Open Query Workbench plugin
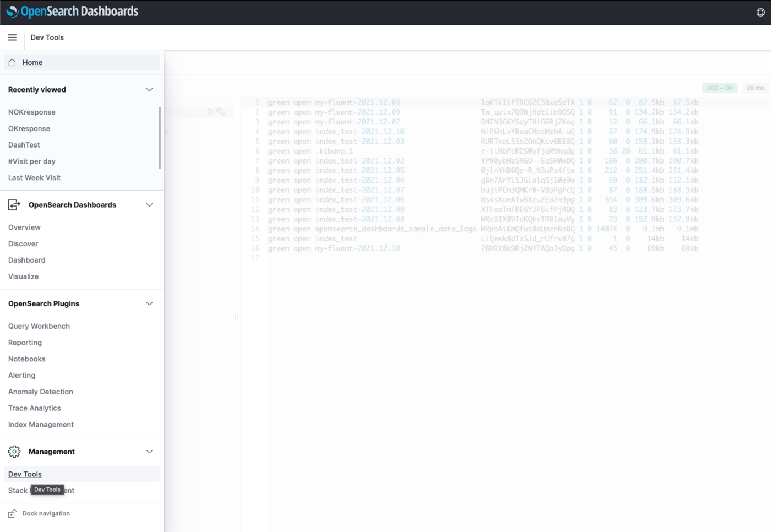 click(x=39, y=326)
